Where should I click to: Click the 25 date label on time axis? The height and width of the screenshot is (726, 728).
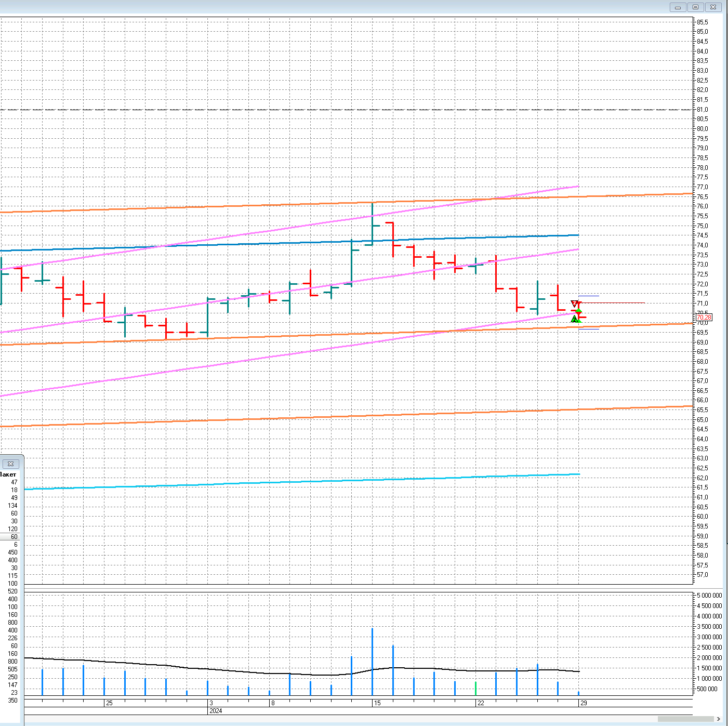click(109, 703)
